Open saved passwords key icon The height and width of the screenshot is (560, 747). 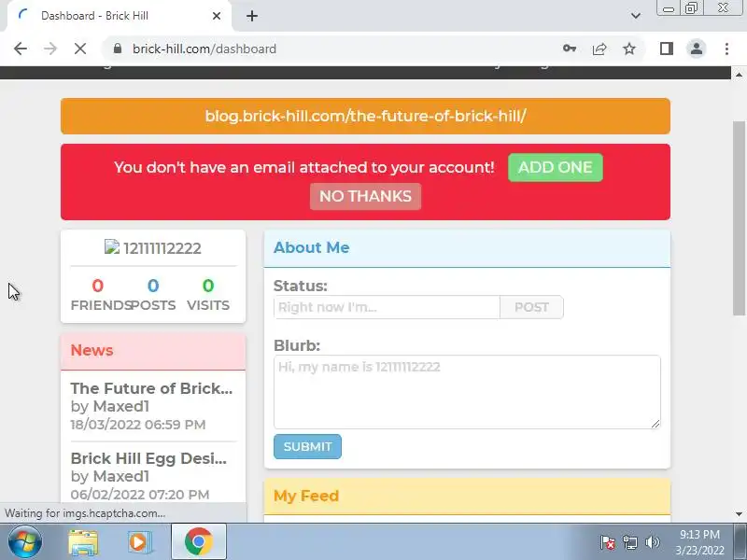pyautogui.click(x=570, y=49)
